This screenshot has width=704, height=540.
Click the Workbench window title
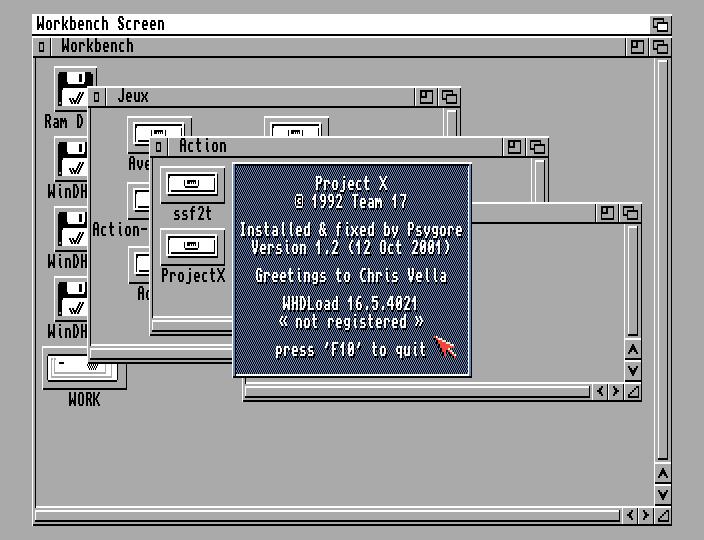coord(97,46)
